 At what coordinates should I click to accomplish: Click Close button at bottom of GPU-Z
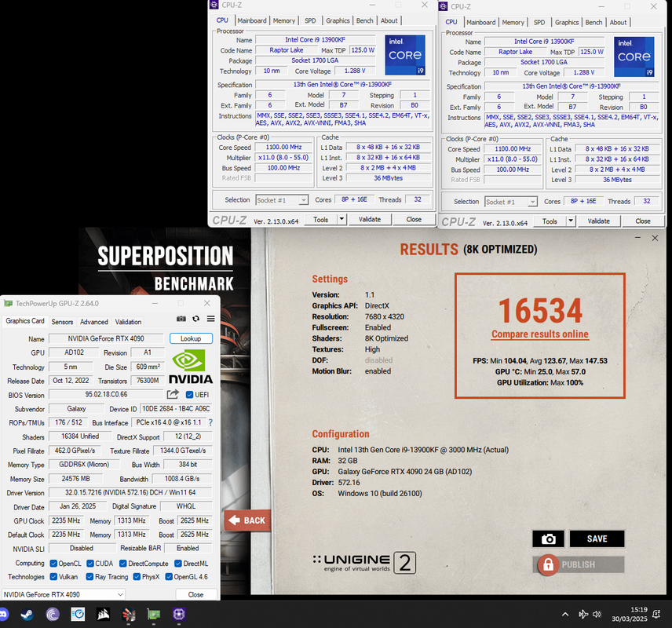(195, 594)
